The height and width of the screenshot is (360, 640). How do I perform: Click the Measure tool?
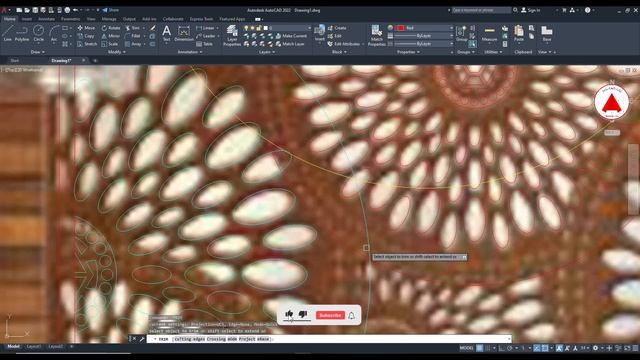click(489, 34)
